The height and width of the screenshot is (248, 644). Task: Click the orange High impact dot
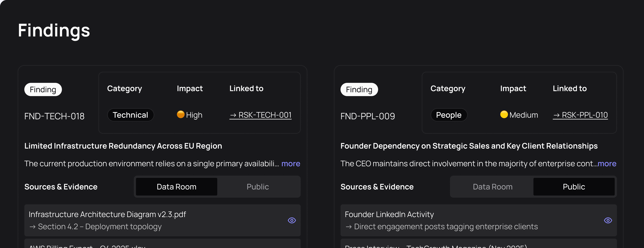tap(180, 114)
